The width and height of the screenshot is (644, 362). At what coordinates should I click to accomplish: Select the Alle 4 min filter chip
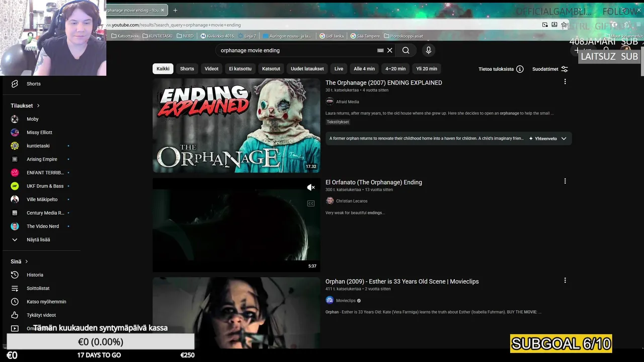point(364,69)
